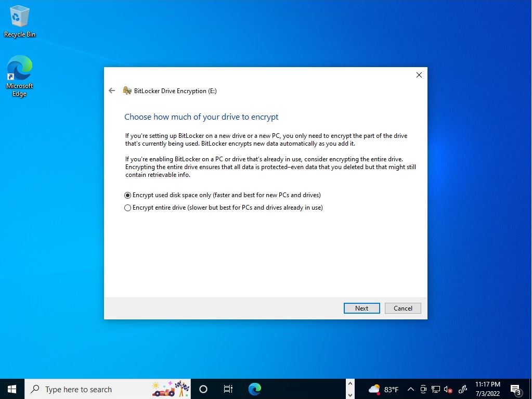Click the Meet Now tray icon
532x399 pixels.
423,389
